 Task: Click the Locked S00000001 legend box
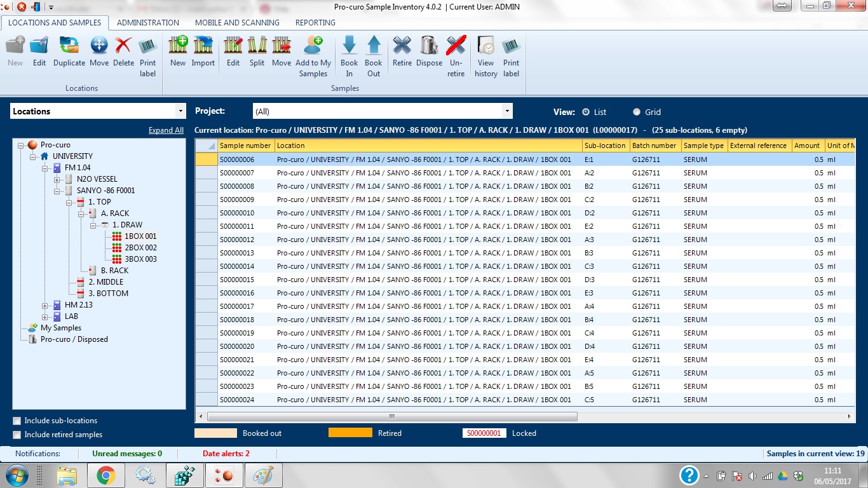pyautogui.click(x=484, y=433)
